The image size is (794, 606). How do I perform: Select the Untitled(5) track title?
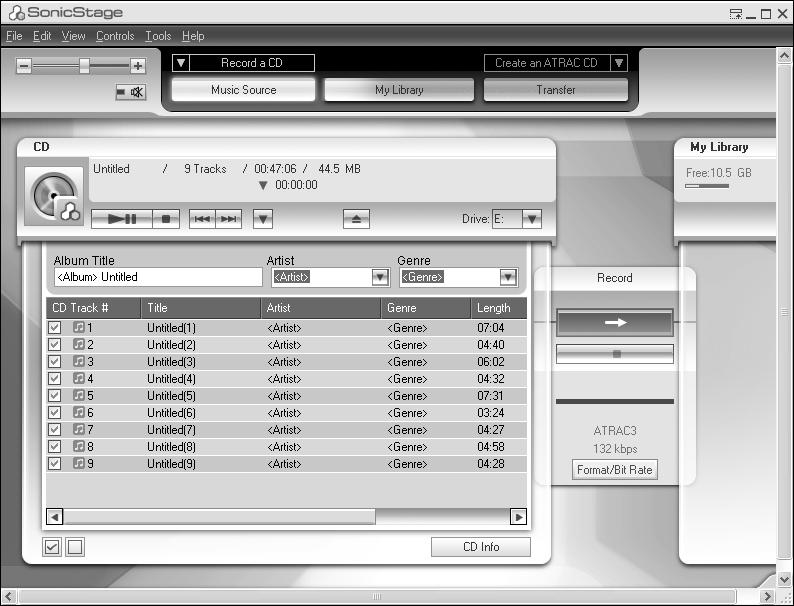click(x=171, y=396)
